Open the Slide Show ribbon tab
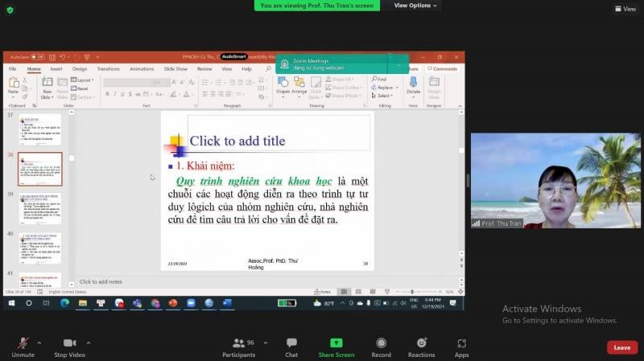This screenshot has height=361, width=644. coord(175,69)
